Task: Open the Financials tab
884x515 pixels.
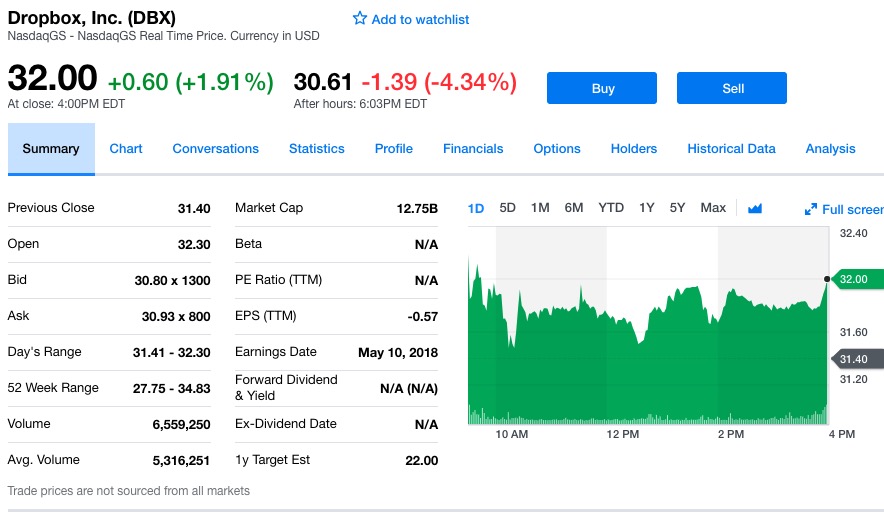Action: [473, 149]
